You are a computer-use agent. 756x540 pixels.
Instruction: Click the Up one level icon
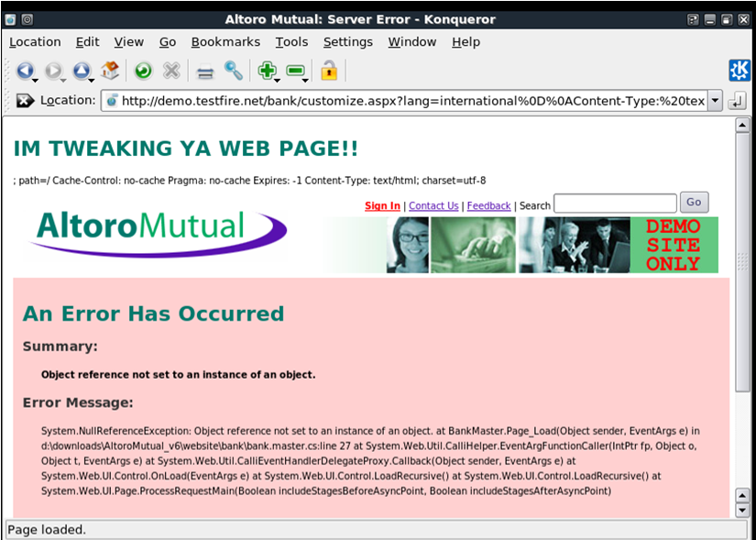(x=81, y=71)
